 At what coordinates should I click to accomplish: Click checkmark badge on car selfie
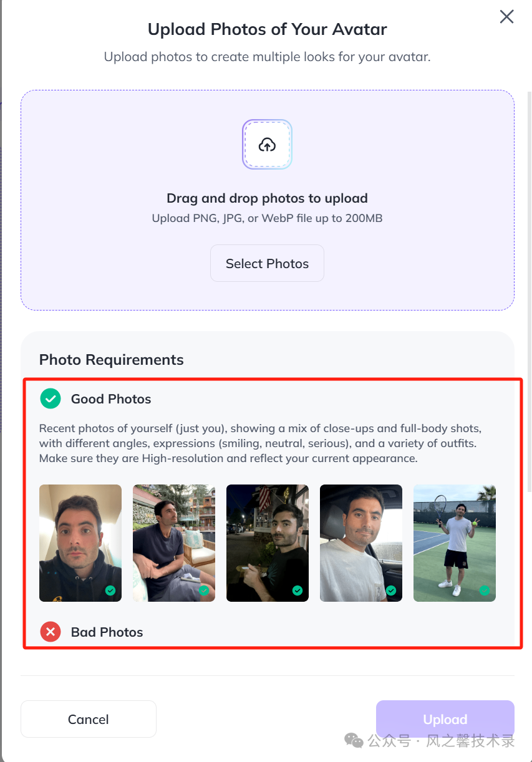click(391, 591)
